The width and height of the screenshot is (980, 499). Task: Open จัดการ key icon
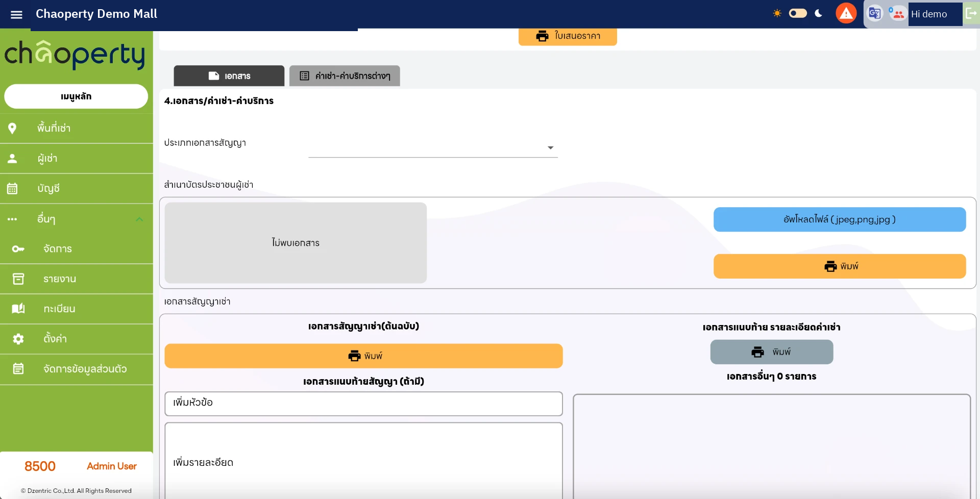click(18, 249)
